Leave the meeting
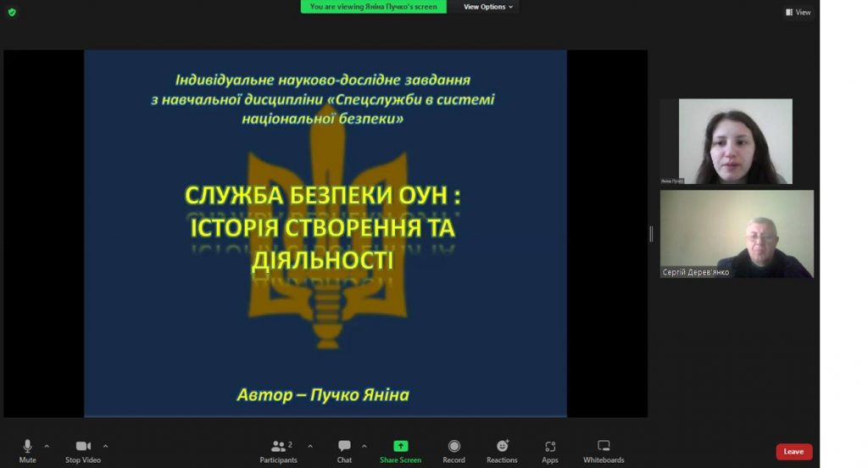The image size is (868, 468). (793, 452)
